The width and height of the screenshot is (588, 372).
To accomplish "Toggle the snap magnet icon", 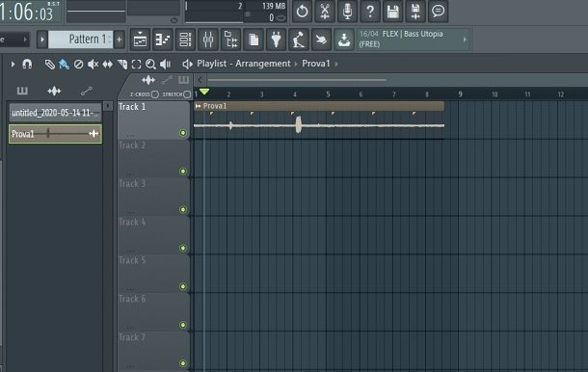I will tap(27, 65).
